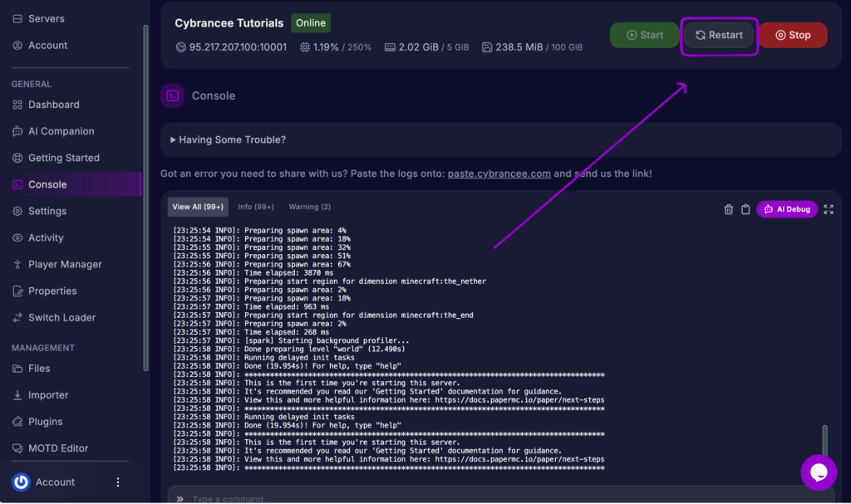Open Servers in the sidebar
The image size is (851, 504).
47,18
